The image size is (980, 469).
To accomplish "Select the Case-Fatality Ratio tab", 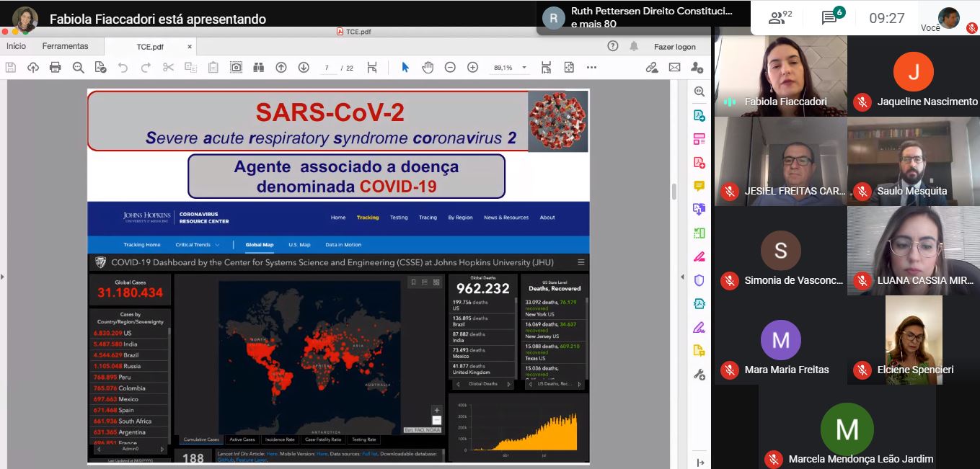I will click(323, 439).
